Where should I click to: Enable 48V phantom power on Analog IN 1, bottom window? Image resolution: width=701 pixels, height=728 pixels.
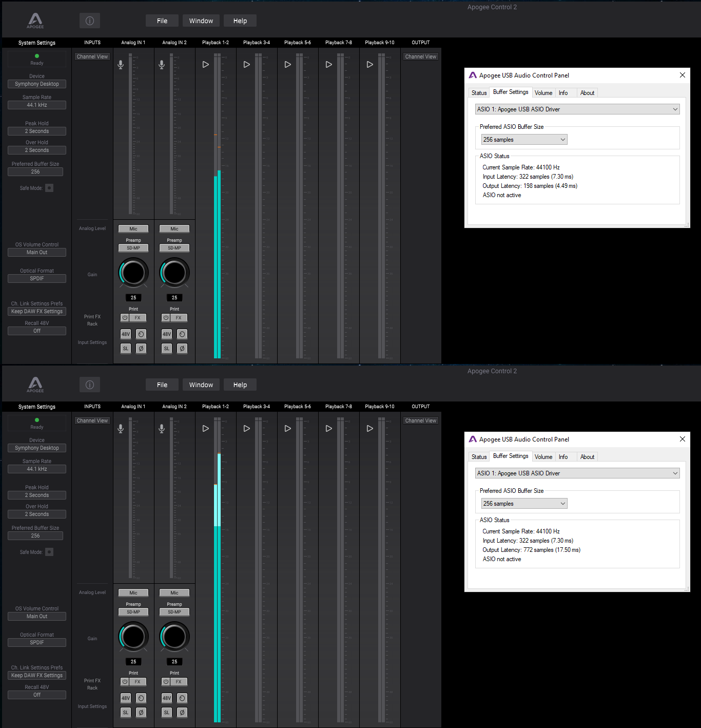[x=126, y=698]
